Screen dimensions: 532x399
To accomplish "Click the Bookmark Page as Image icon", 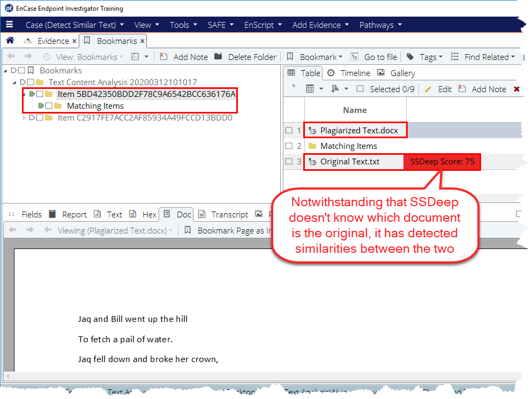I will click(188, 230).
